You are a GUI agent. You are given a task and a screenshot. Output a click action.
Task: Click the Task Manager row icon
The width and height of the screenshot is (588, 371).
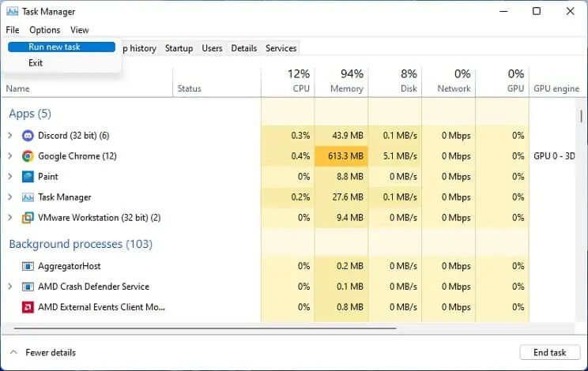click(x=28, y=197)
